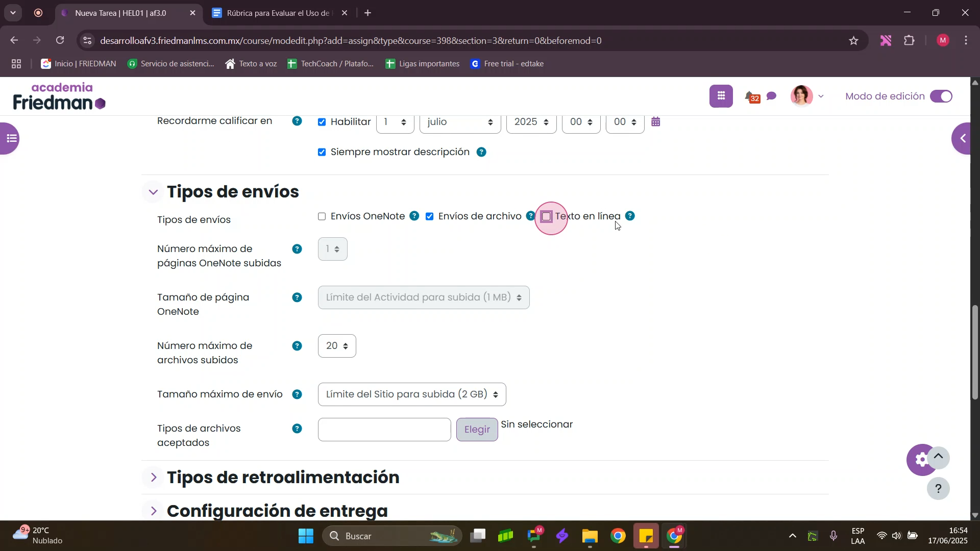Toggle the Modo de edición switch
Screen dimensions: 980x551
pos(941,96)
